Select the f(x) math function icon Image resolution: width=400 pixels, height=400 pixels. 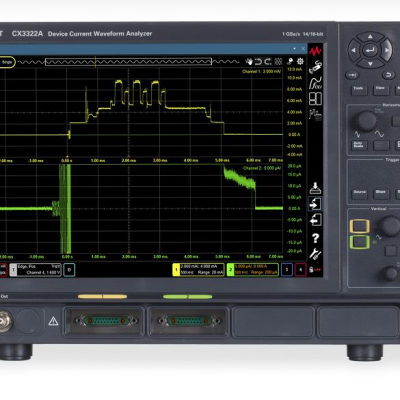pos(315,83)
